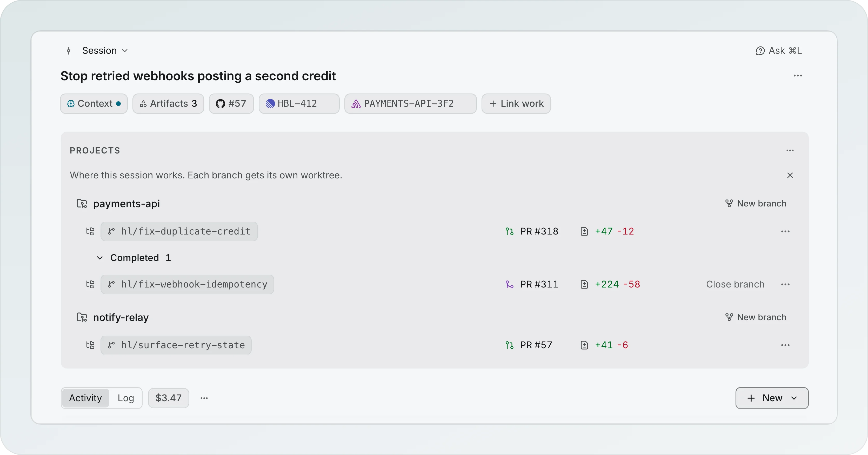Open Projects panel more options
The height and width of the screenshot is (455, 868).
tap(790, 150)
